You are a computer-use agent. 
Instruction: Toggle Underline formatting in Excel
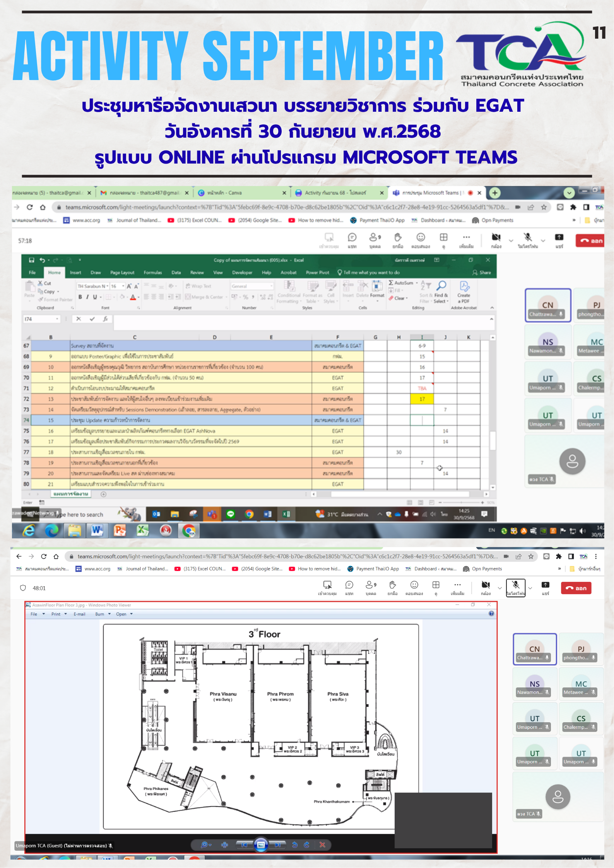[95, 297]
